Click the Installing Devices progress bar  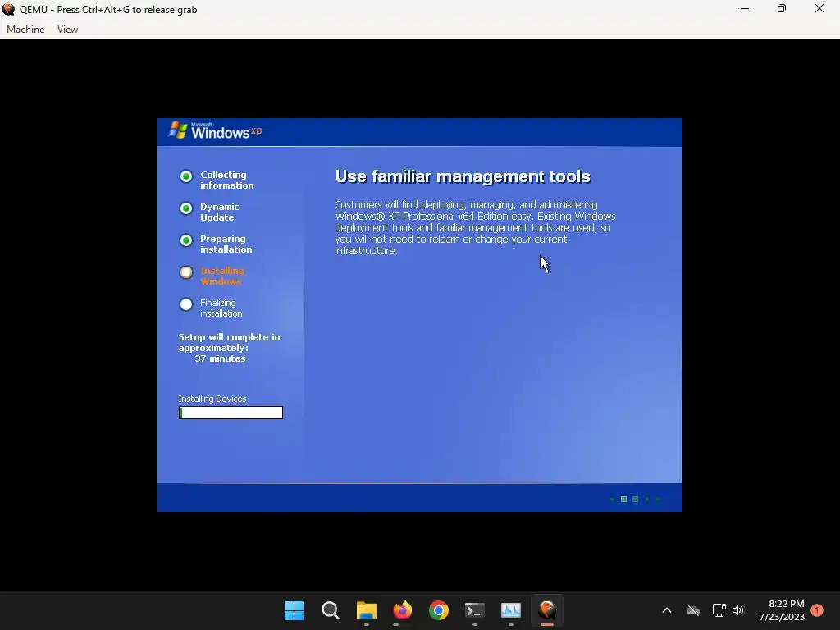pyautogui.click(x=231, y=413)
